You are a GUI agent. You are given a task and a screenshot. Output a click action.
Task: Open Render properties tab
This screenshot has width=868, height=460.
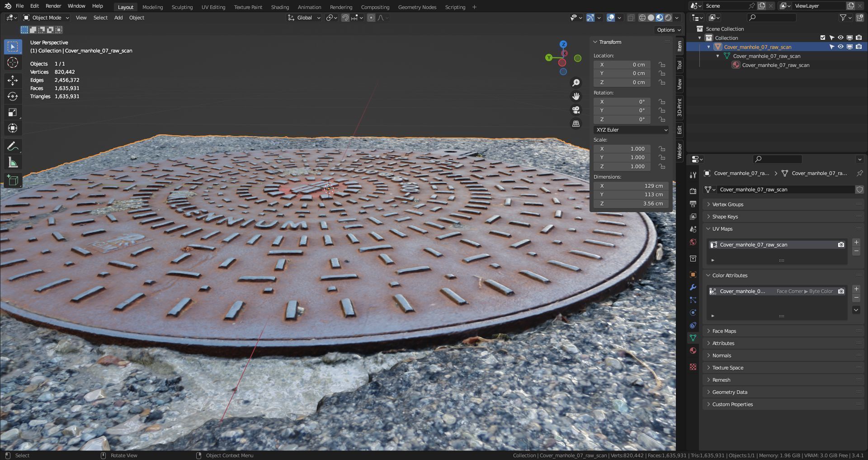coord(693,191)
